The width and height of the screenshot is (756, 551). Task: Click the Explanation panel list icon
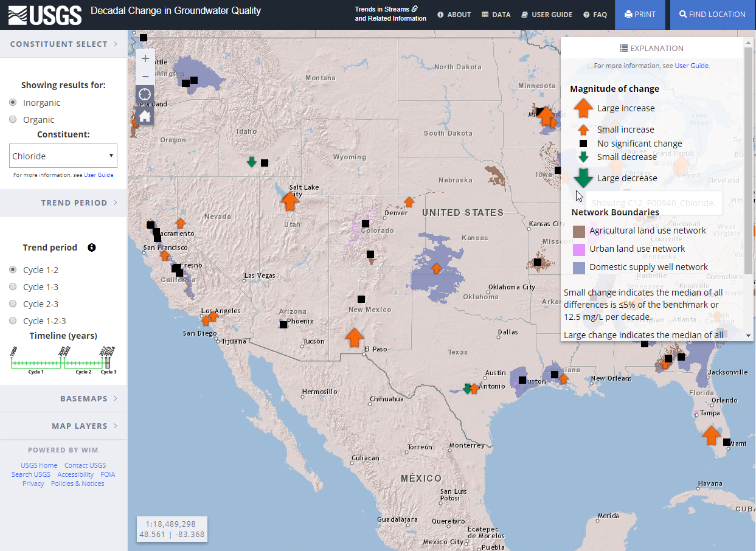click(x=623, y=48)
